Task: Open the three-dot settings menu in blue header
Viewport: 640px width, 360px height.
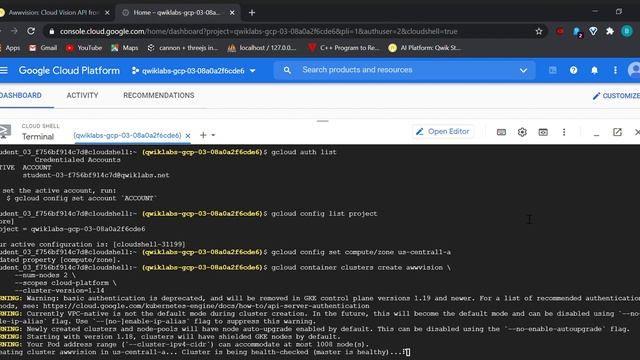Action: click(615, 70)
